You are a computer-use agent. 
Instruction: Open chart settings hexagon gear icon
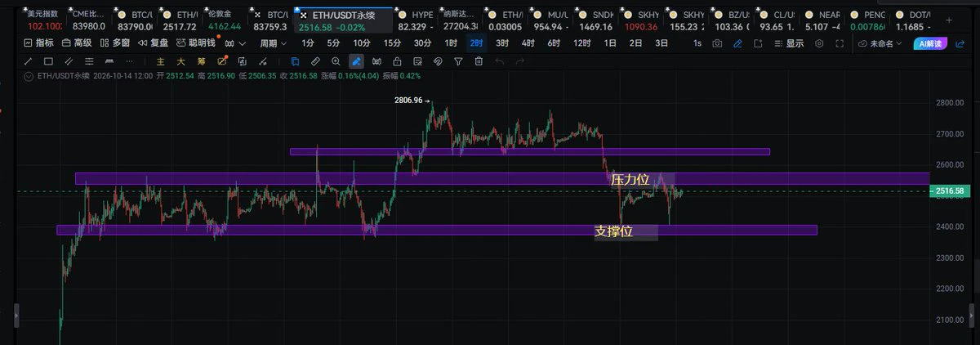click(819, 43)
